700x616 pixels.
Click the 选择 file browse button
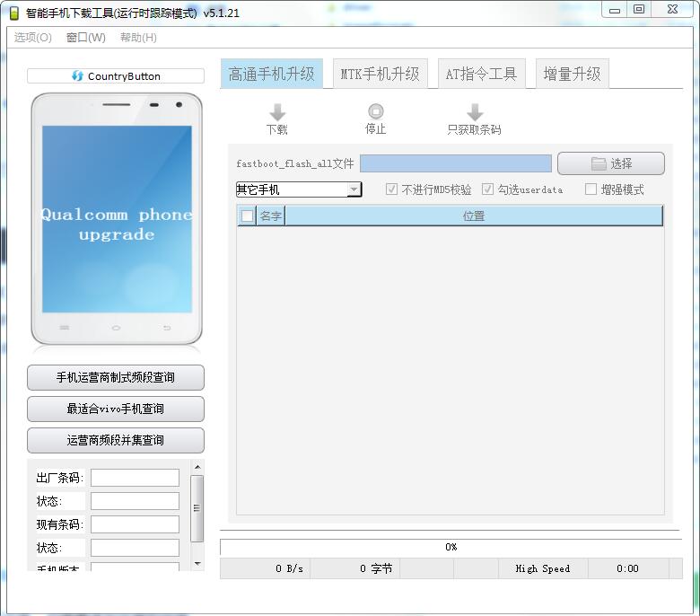point(611,163)
